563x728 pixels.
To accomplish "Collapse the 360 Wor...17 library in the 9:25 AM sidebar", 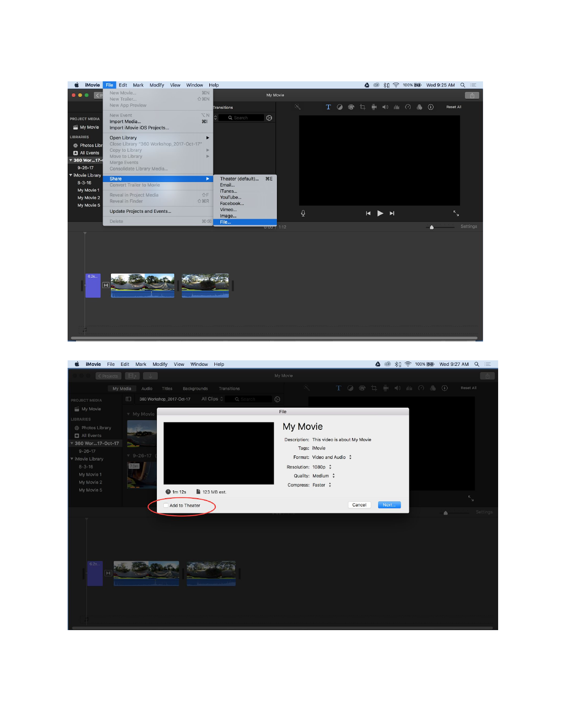I will [71, 160].
